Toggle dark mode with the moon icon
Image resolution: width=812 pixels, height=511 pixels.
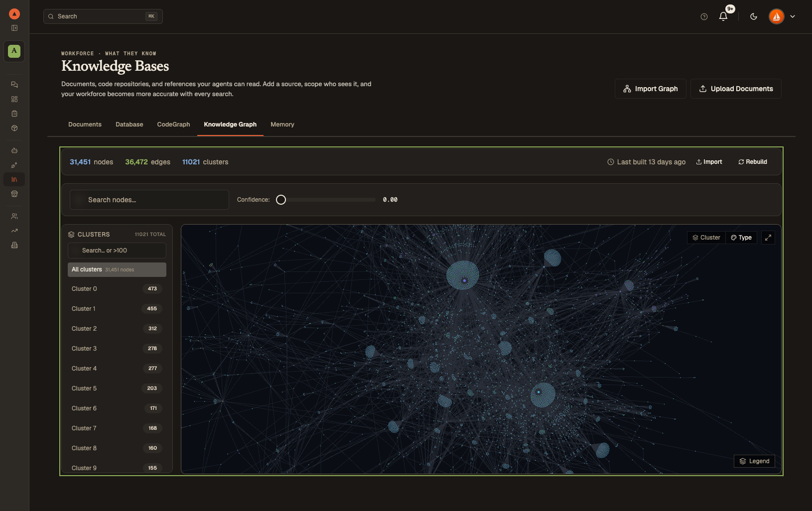(754, 16)
